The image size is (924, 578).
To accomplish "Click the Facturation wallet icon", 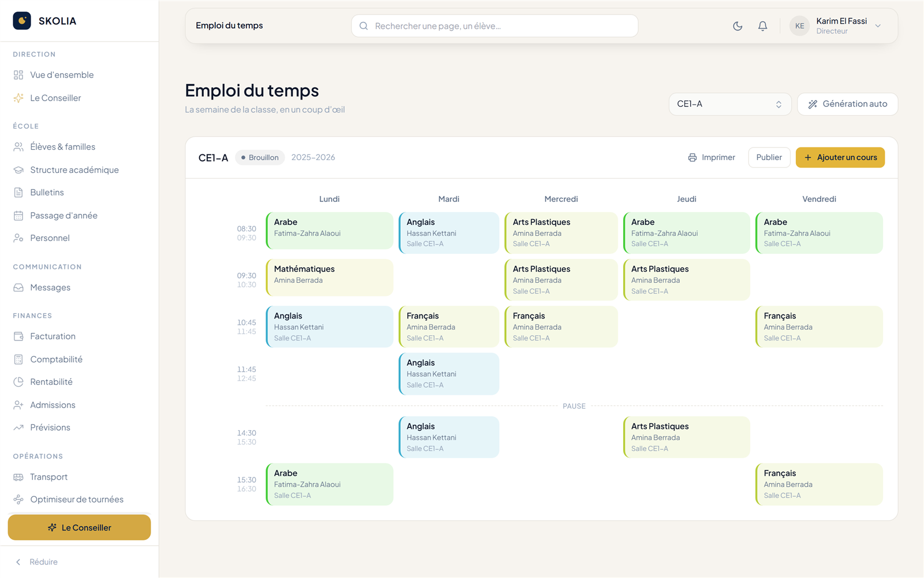I will tap(18, 336).
